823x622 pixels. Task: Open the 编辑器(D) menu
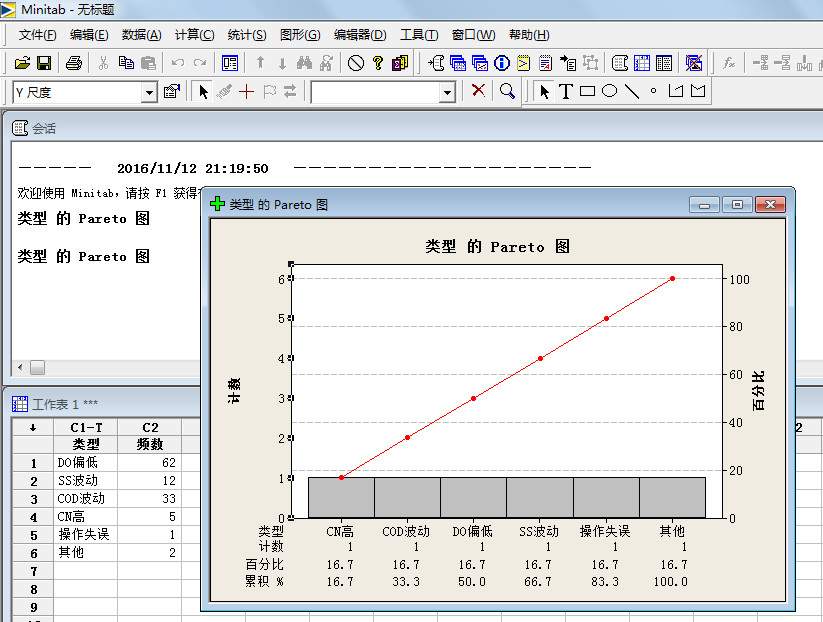point(360,35)
